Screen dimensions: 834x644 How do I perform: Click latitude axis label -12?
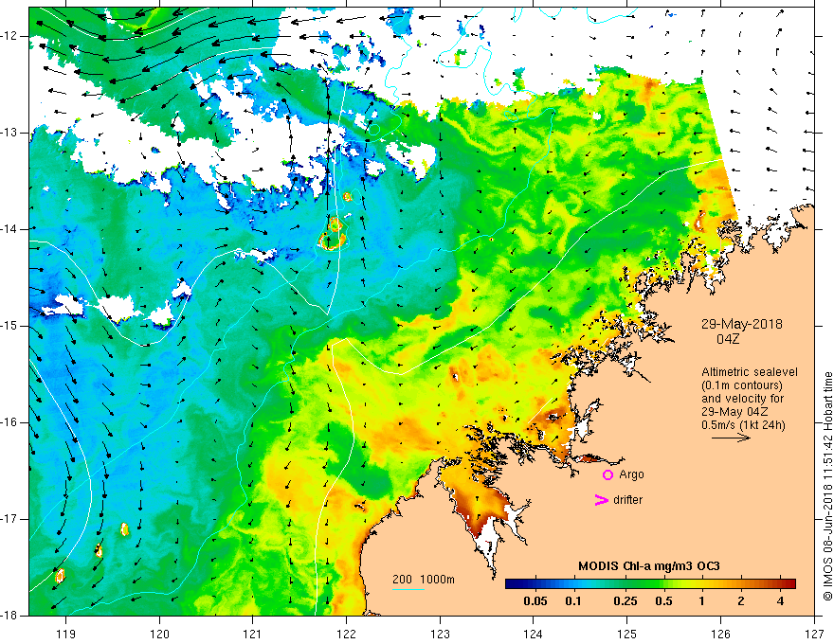tap(9, 36)
